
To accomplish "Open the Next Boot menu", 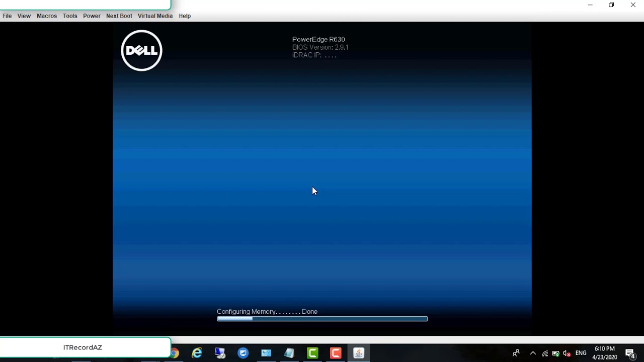I will 119,16.
